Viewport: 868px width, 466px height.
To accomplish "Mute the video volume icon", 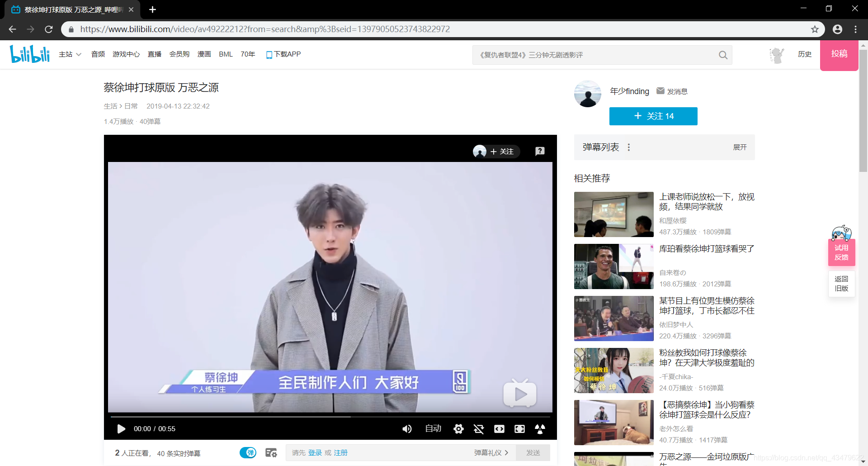I will point(407,428).
